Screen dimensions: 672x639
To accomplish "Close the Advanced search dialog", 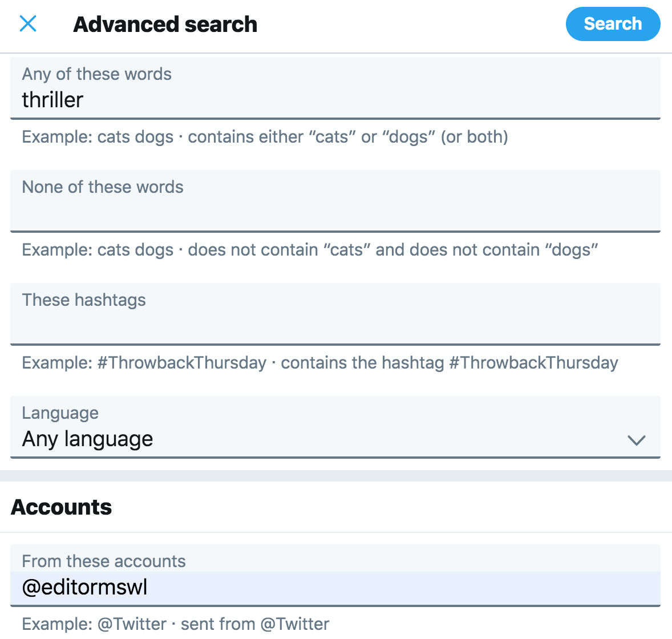I will (28, 23).
